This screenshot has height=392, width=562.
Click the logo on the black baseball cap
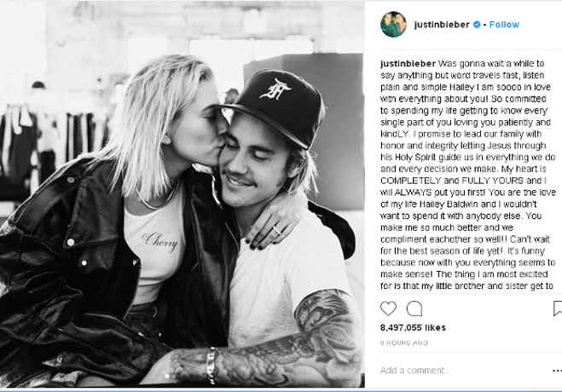(x=275, y=89)
